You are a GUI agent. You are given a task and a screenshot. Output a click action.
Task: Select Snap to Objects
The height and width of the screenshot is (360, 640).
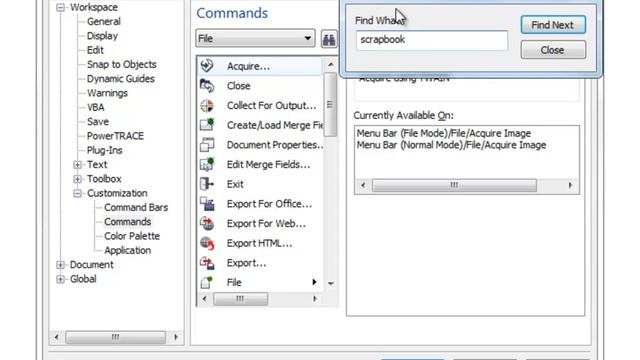pyautogui.click(x=121, y=64)
